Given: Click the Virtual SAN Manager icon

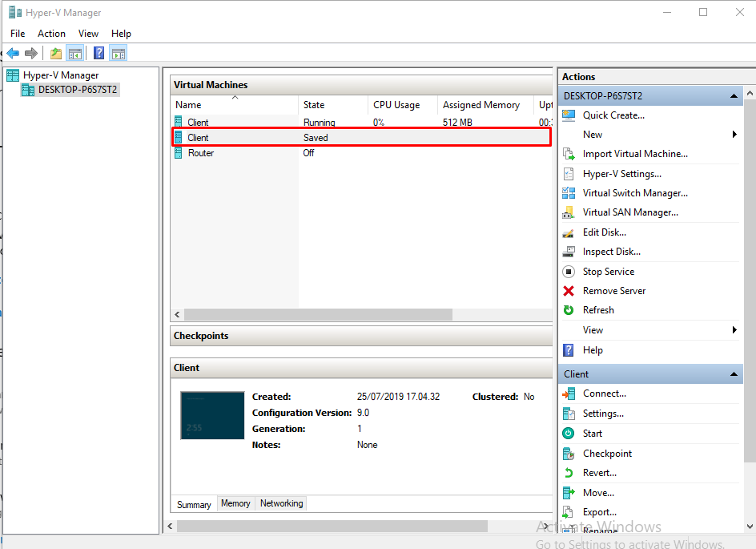Looking at the screenshot, I should [569, 212].
